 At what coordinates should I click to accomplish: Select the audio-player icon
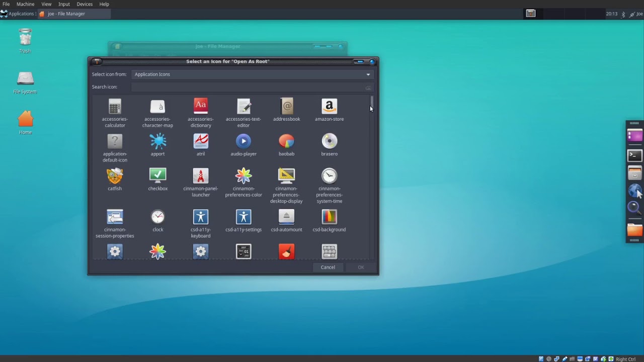[244, 141]
